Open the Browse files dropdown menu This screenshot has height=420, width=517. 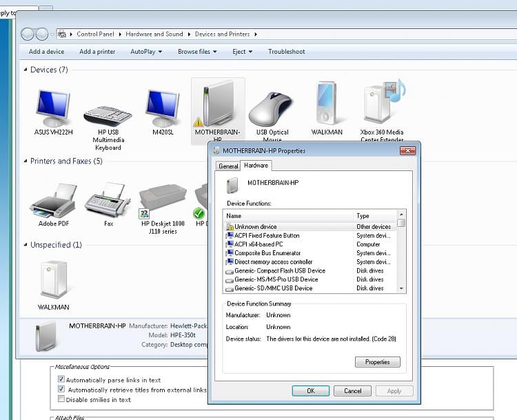pos(197,52)
